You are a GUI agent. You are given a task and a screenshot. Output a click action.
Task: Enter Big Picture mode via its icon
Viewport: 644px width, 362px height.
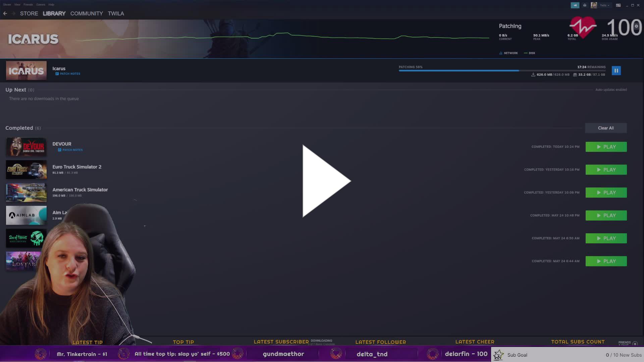[618, 5]
